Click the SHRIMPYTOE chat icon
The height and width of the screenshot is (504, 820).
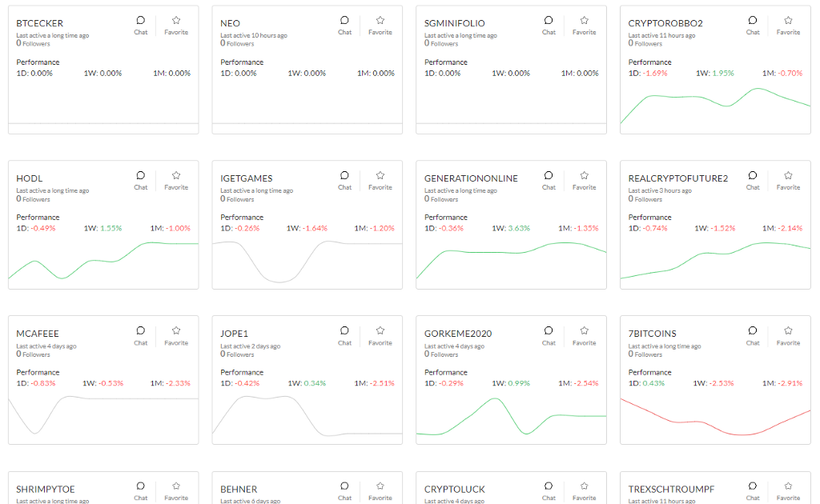[x=141, y=490]
